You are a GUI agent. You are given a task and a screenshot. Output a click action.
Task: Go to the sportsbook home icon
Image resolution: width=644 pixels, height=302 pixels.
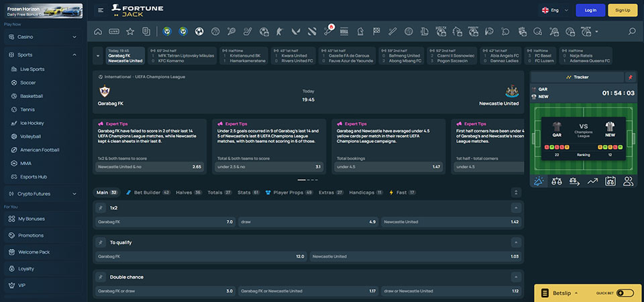pyautogui.click(x=98, y=32)
